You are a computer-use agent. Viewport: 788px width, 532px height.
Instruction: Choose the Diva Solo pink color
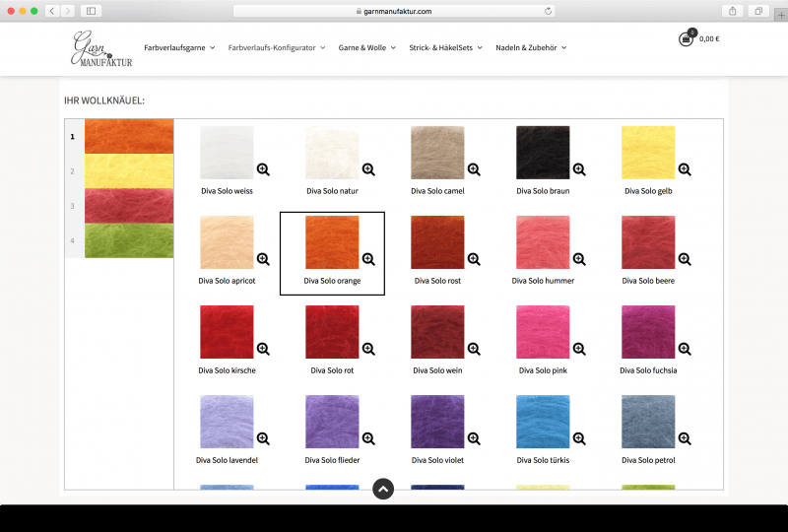pyautogui.click(x=543, y=332)
